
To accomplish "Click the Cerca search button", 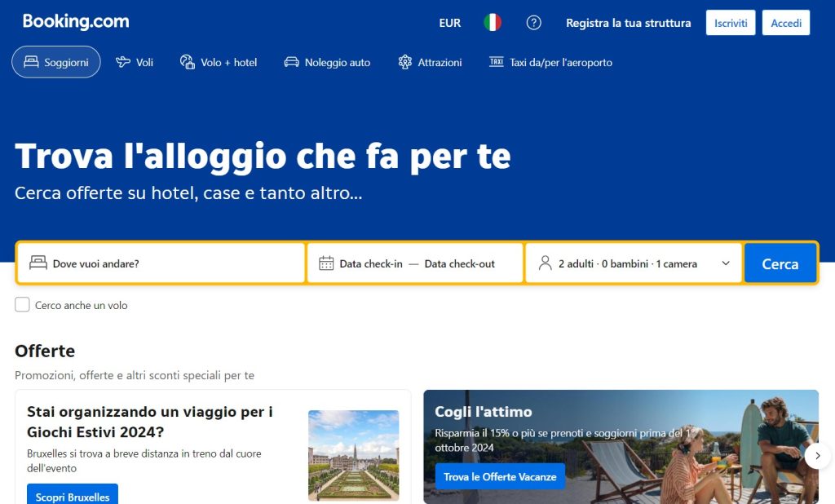I will (780, 263).
